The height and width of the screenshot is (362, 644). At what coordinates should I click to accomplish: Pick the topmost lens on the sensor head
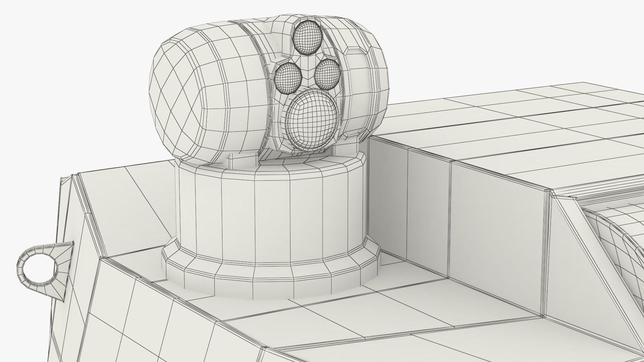click(x=307, y=37)
